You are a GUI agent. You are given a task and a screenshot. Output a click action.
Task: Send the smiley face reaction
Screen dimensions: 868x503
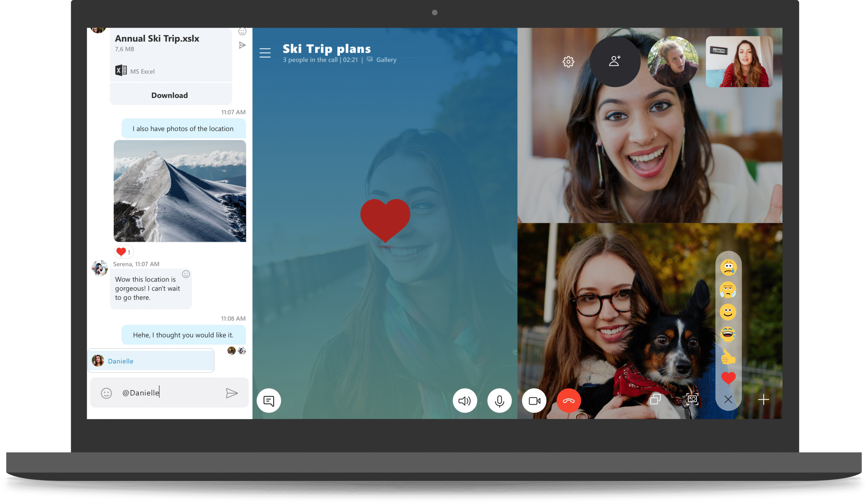coord(728,312)
